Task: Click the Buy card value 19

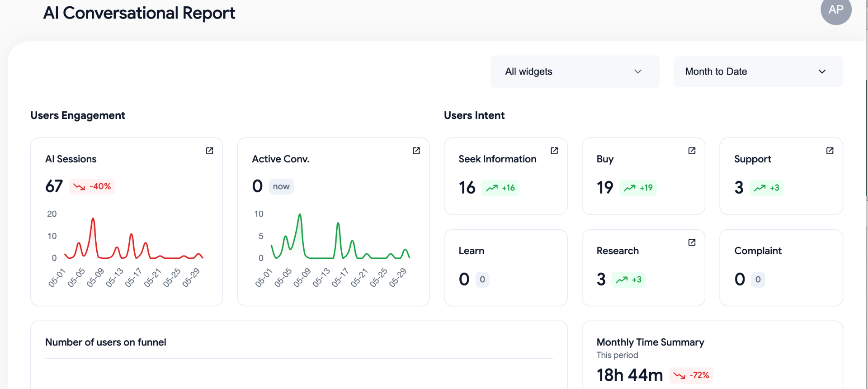Action: click(x=605, y=188)
